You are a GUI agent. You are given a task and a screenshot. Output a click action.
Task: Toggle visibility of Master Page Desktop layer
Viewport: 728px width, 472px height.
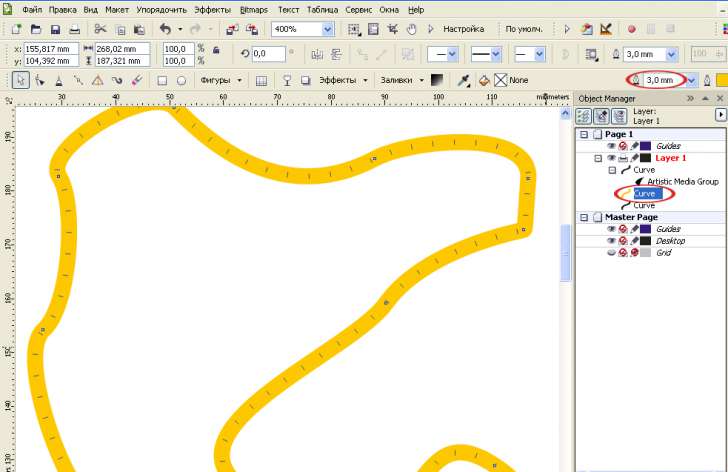tap(611, 241)
